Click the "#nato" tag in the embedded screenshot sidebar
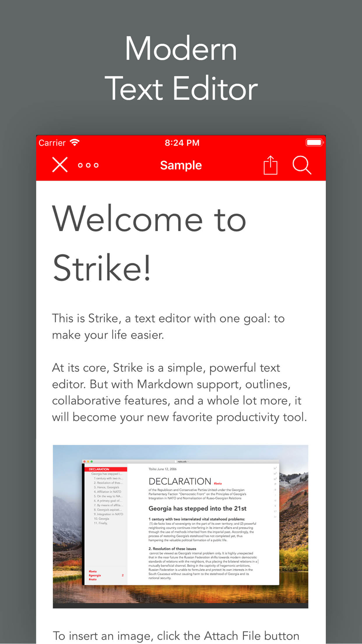The width and height of the screenshot is (362, 644). pos(93,580)
